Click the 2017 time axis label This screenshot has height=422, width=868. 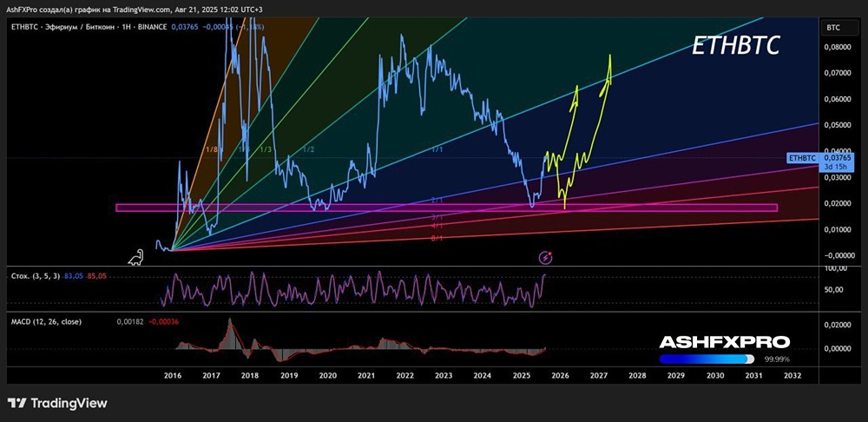[x=212, y=375]
